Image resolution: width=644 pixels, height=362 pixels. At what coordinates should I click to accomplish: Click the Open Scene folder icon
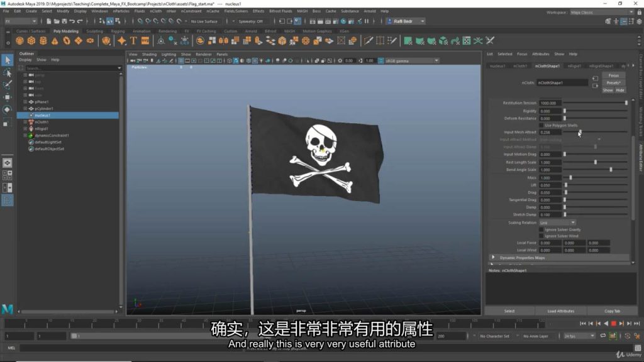click(56, 21)
